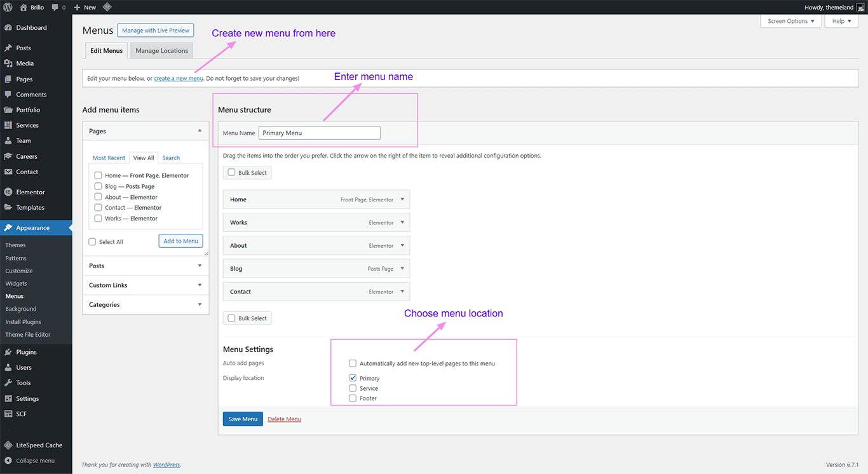The height and width of the screenshot is (474, 868).
Task: Enable the Footer display location checkbox
Action: 353,398
